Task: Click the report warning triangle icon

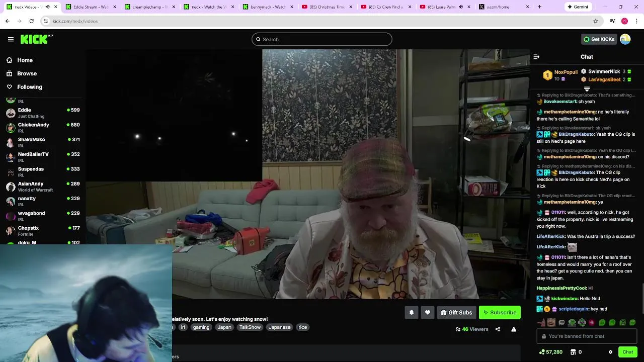Action: [514, 329]
